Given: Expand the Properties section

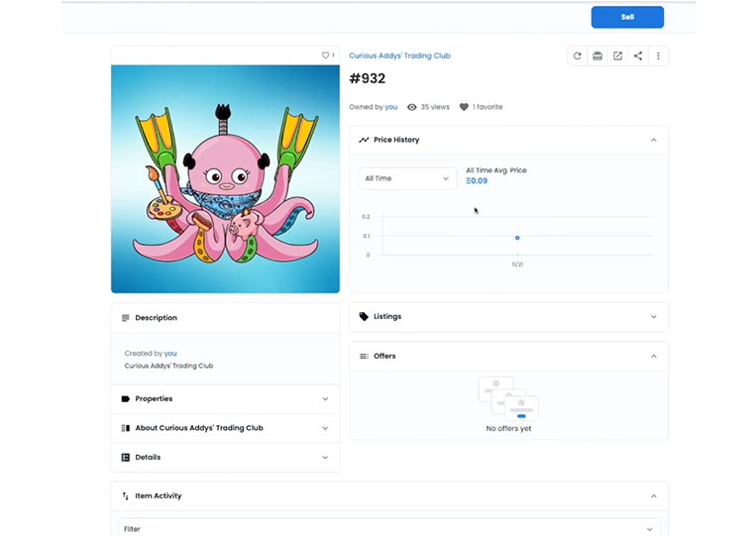Looking at the screenshot, I should (x=225, y=398).
